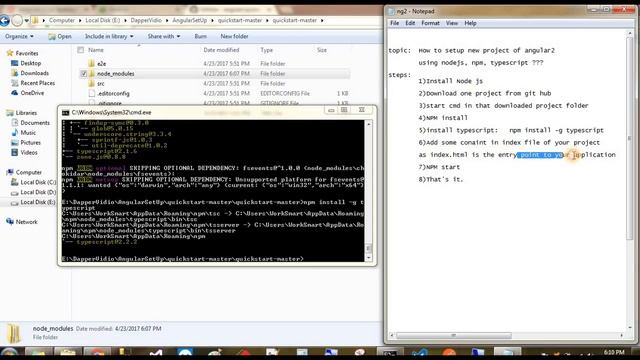640x360 pixels.
Task: Select the e2e folder
Action: click(102, 64)
